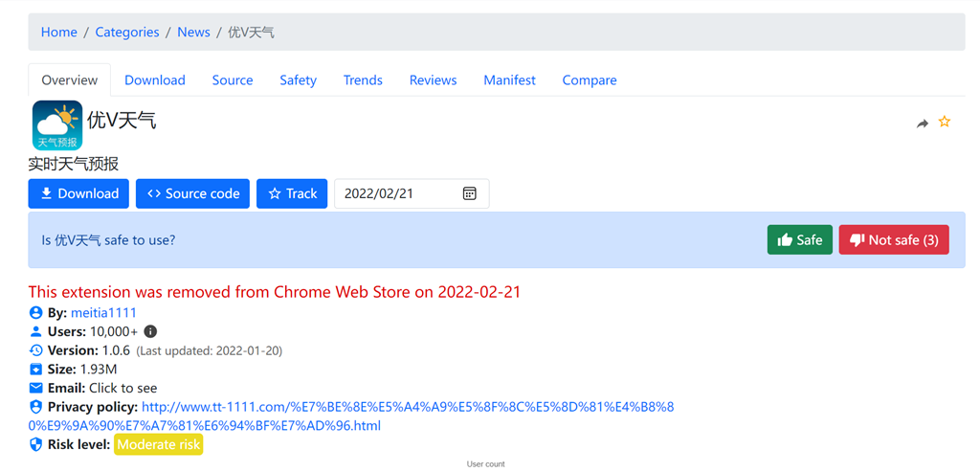Click the 优V天气 weather app icon
This screenshot has height=472, width=980.
[57, 125]
